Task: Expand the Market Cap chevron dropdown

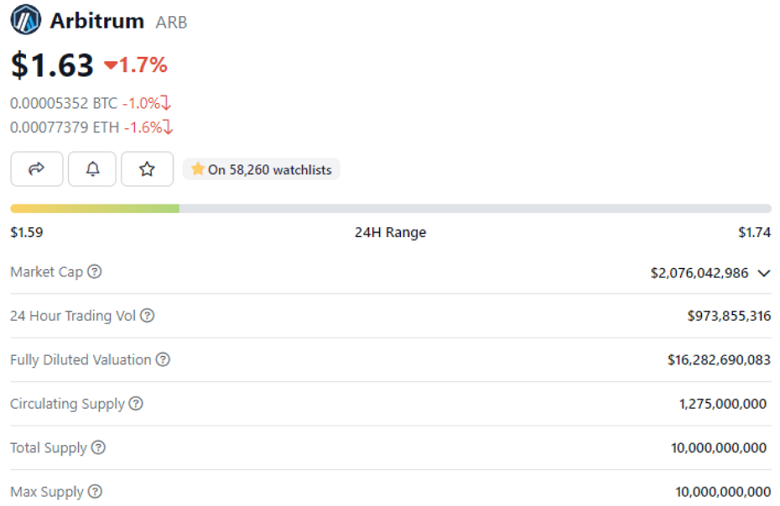Action: click(x=764, y=273)
